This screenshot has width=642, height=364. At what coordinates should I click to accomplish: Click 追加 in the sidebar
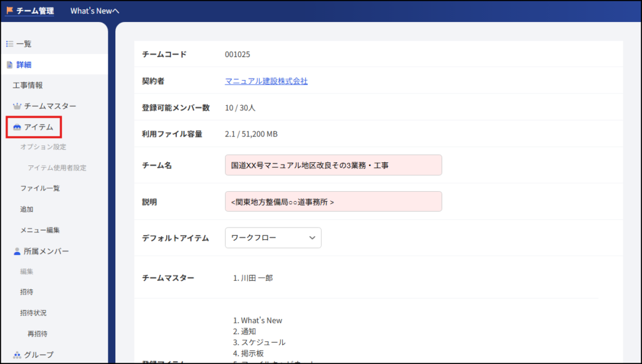[x=26, y=209]
